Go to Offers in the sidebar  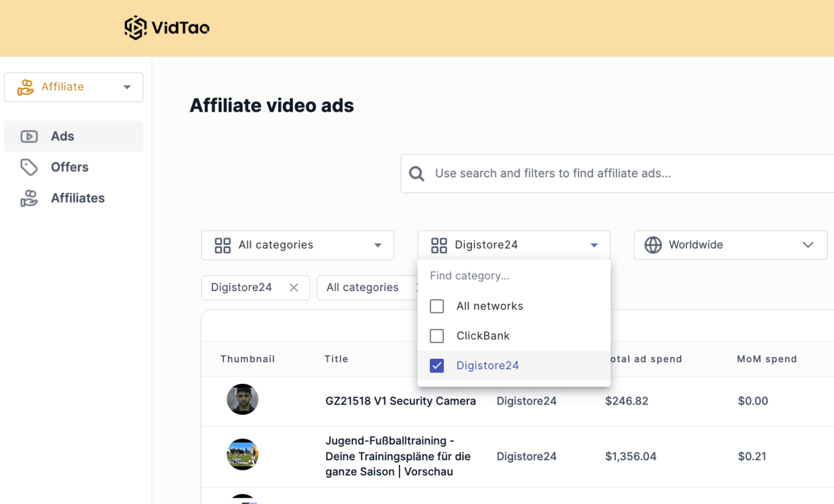coord(74,167)
